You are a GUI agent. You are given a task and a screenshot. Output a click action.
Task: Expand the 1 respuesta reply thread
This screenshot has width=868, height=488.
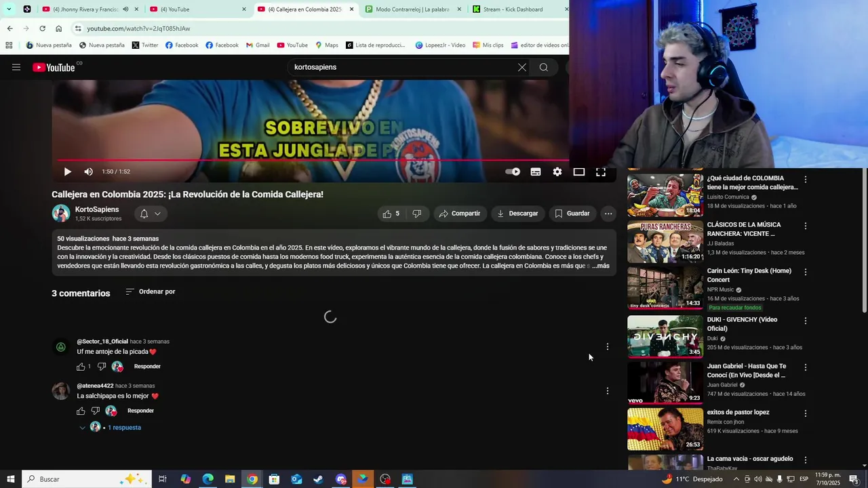pos(111,428)
